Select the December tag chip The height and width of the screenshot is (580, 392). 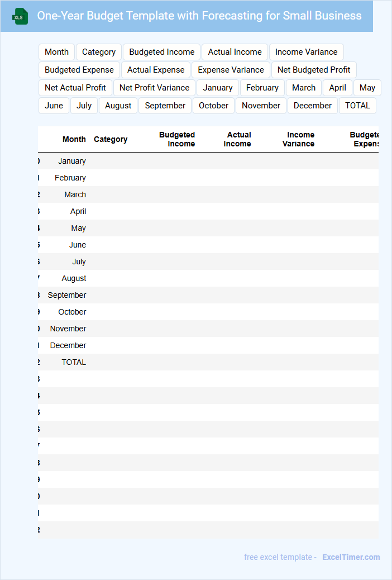click(313, 106)
